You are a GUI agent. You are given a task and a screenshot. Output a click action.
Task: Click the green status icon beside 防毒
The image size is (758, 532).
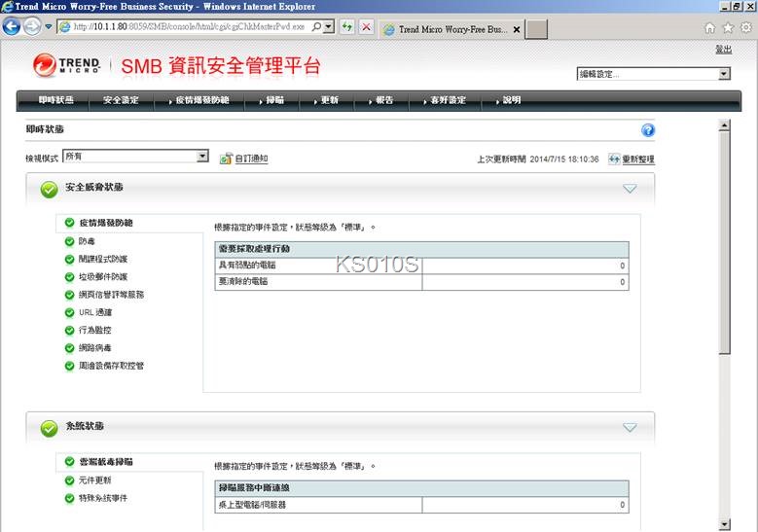pyautogui.click(x=70, y=241)
